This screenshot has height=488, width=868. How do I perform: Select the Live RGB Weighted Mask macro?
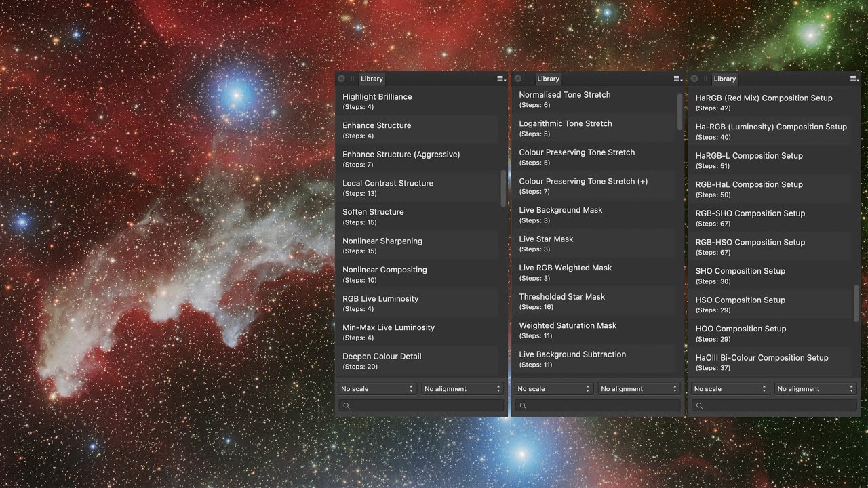click(x=593, y=272)
